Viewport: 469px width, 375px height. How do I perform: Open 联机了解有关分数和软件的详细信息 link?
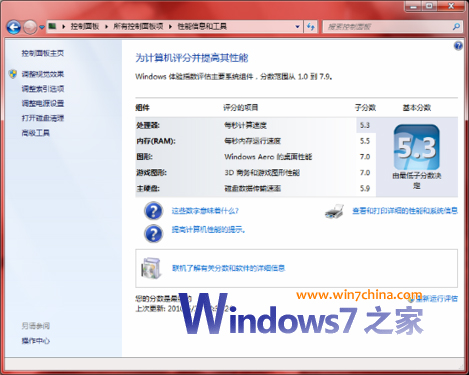[228, 268]
